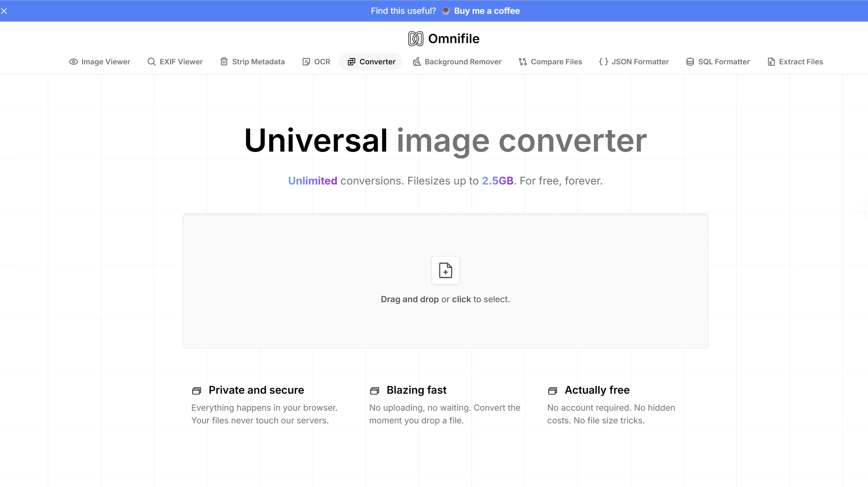The height and width of the screenshot is (487, 868).
Task: Go to the SQL Formatter label
Action: [724, 62]
